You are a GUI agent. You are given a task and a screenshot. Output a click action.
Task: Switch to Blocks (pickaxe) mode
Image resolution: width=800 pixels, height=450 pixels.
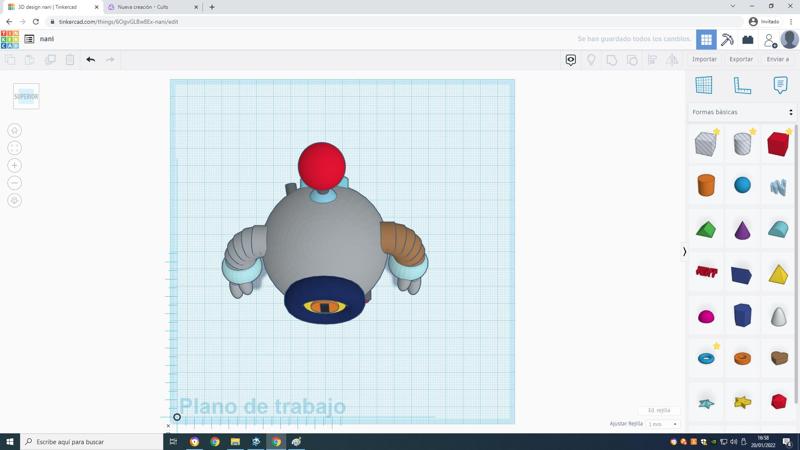(727, 40)
